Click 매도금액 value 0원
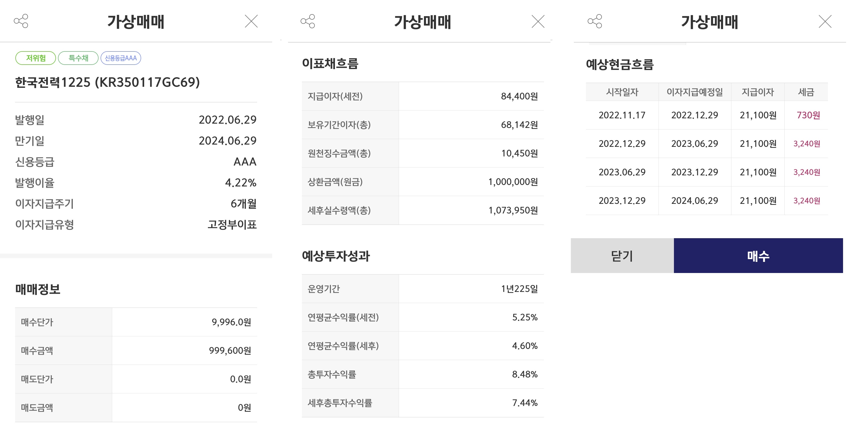The image size is (868, 437). (x=244, y=408)
